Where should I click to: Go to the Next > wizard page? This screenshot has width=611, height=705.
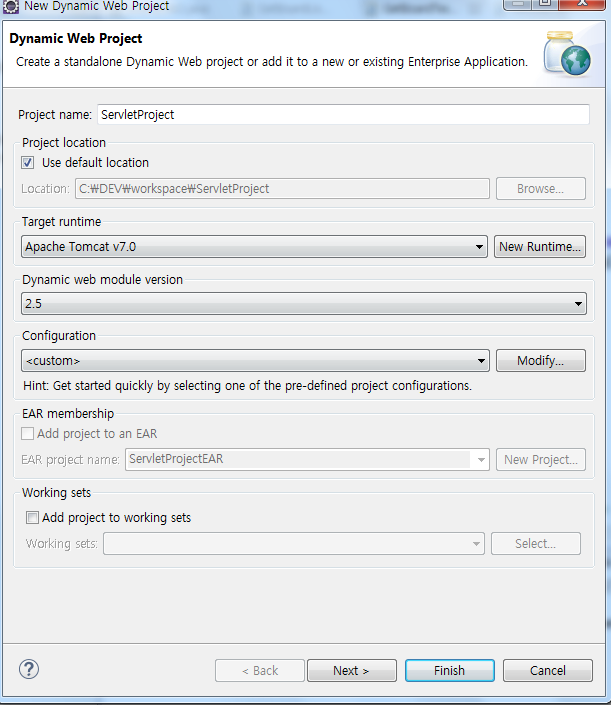[x=352, y=670]
